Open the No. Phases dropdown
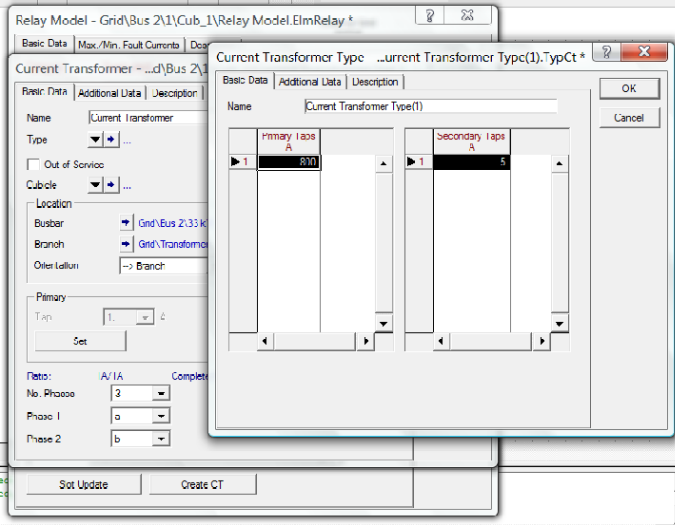This screenshot has width=675, height=525. tap(160, 394)
